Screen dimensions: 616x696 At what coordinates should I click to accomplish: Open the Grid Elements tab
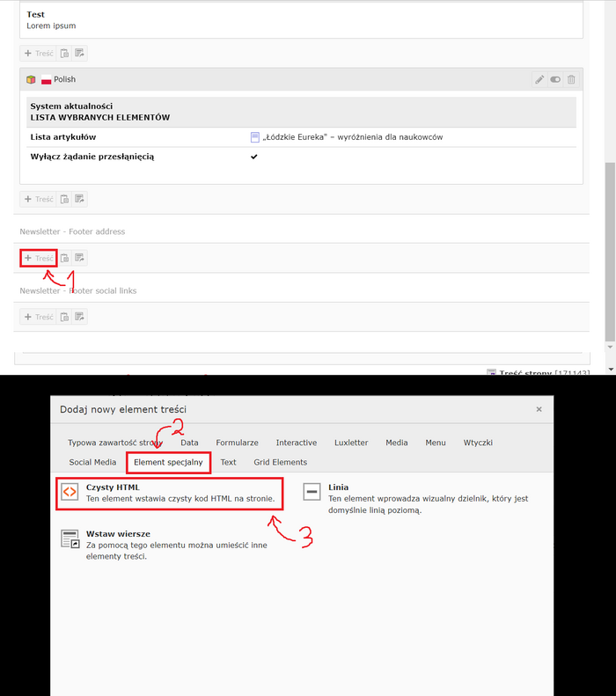pyautogui.click(x=280, y=462)
